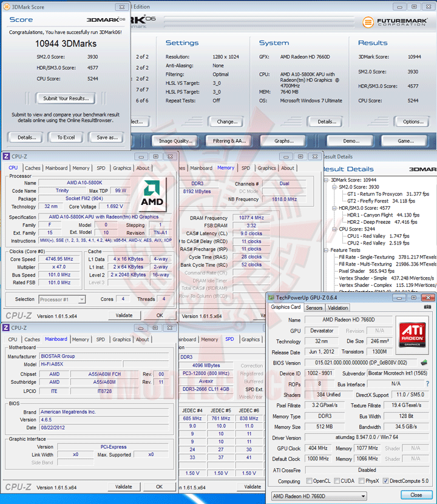This screenshot has height=504, width=437.
Task: Click the Options... button under Results
Action: 413,121
